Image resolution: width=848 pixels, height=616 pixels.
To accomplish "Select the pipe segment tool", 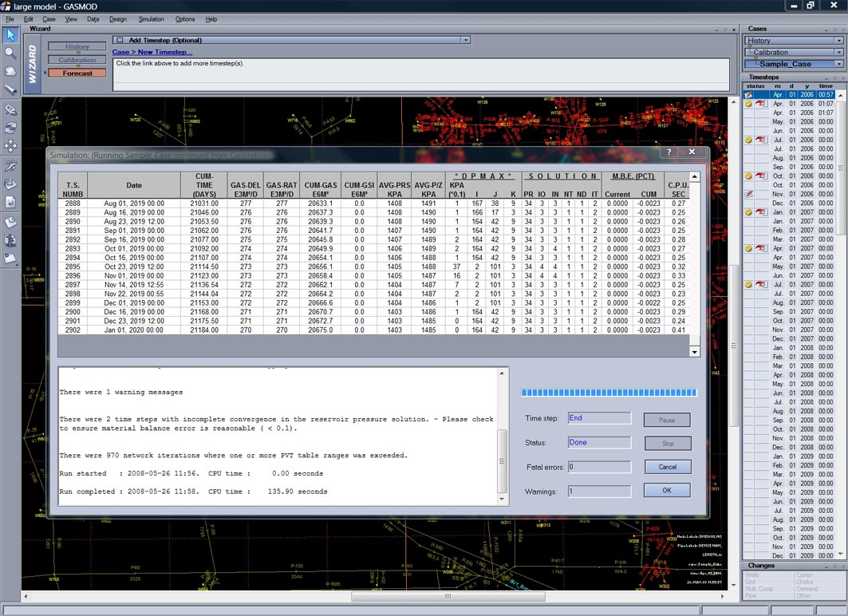I will point(10,89).
